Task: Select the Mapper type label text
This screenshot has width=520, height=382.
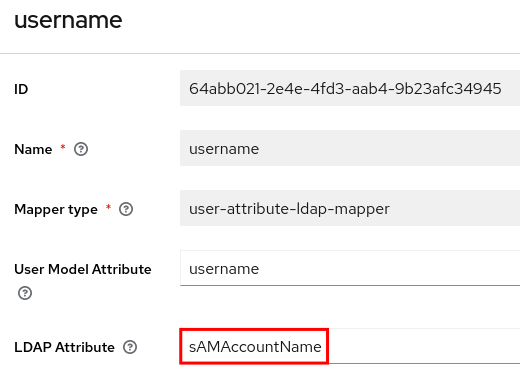Action: pos(56,210)
